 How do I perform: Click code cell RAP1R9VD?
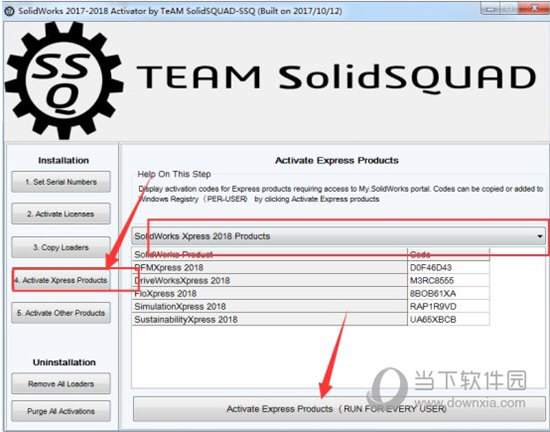click(449, 306)
